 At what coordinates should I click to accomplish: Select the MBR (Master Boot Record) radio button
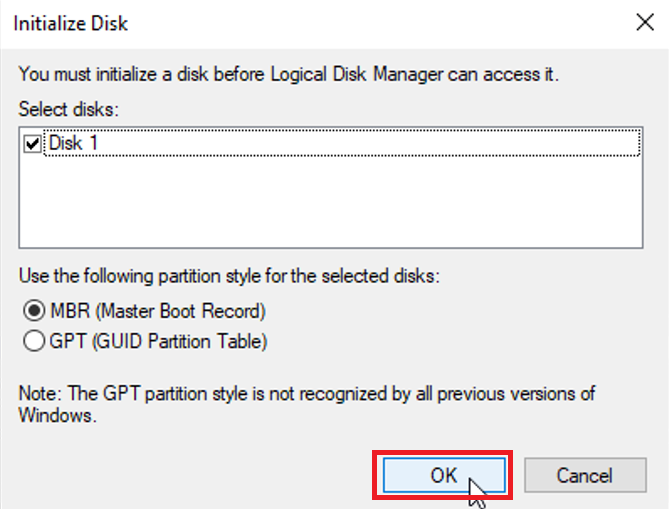click(x=34, y=310)
